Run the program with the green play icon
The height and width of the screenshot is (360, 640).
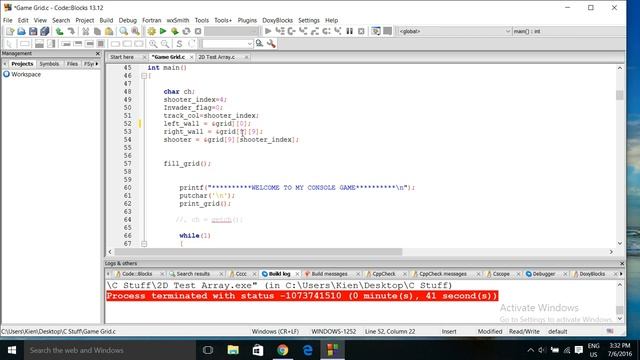pyautogui.click(x=163, y=31)
